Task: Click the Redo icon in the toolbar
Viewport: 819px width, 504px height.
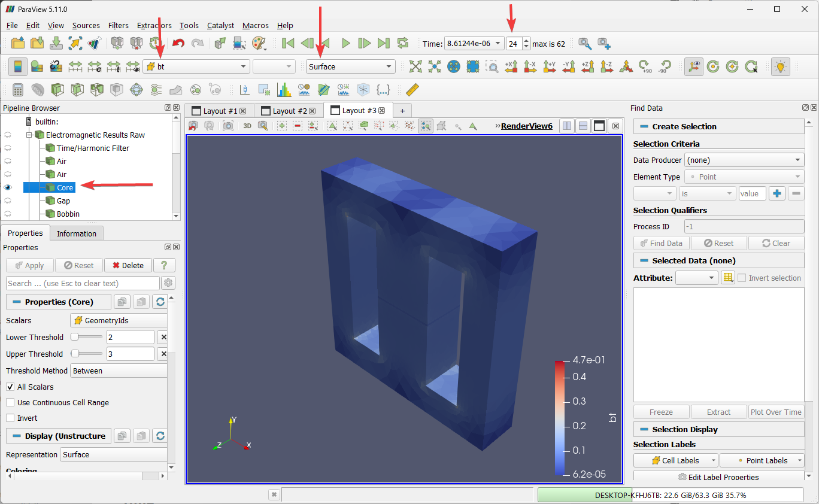Action: coord(197,43)
